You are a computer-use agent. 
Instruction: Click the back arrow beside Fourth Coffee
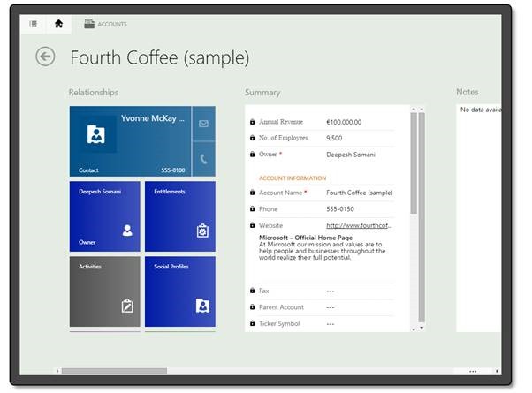click(x=45, y=57)
